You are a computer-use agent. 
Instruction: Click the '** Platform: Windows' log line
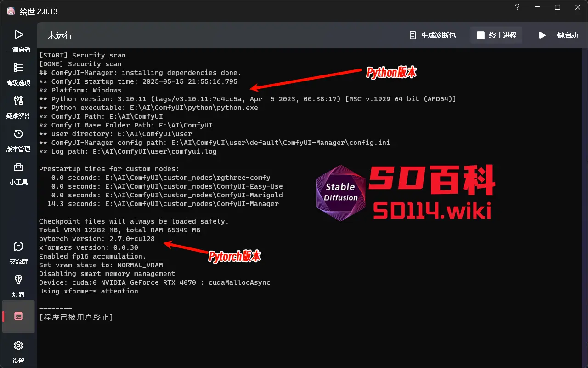pos(80,90)
